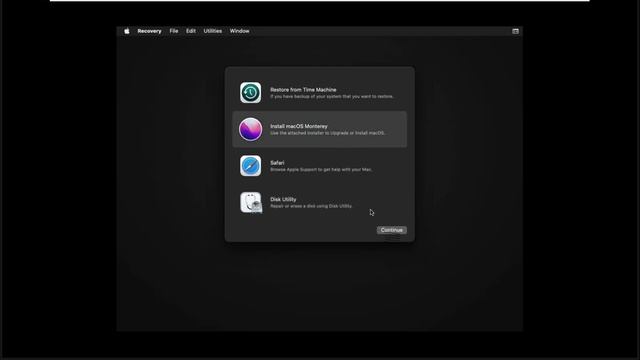Open the Edit menu
This screenshot has width=640, height=360.
[191, 31]
